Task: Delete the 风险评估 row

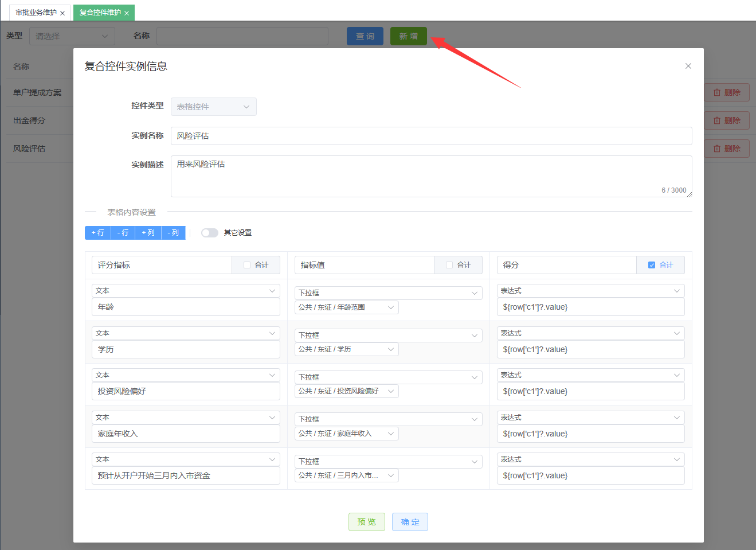Action: [727, 149]
